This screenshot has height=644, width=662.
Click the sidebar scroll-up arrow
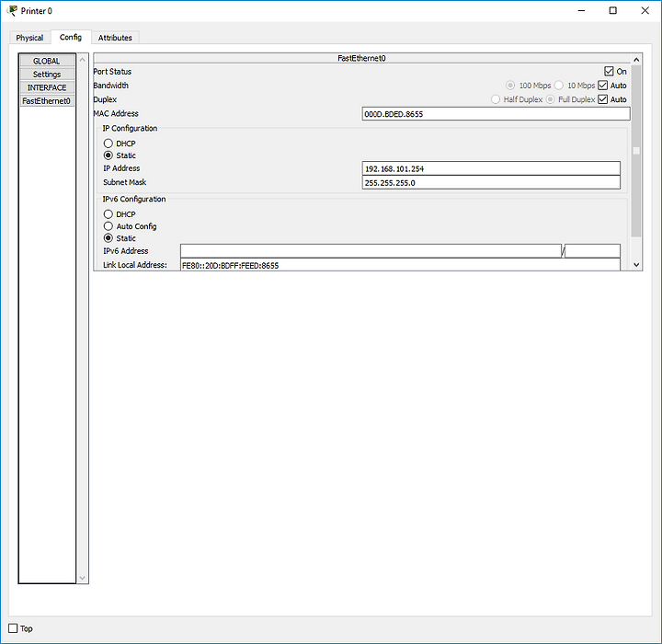[x=83, y=60]
